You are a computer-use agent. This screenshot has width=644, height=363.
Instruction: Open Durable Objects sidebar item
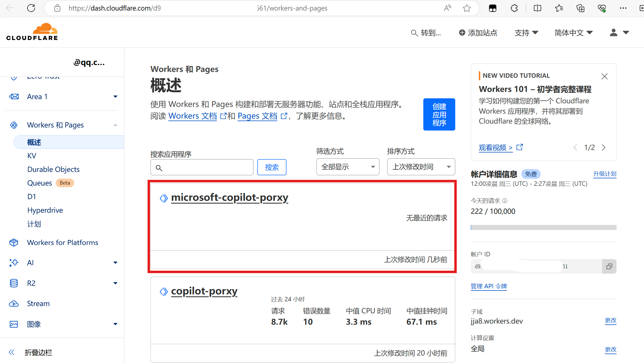coord(53,169)
